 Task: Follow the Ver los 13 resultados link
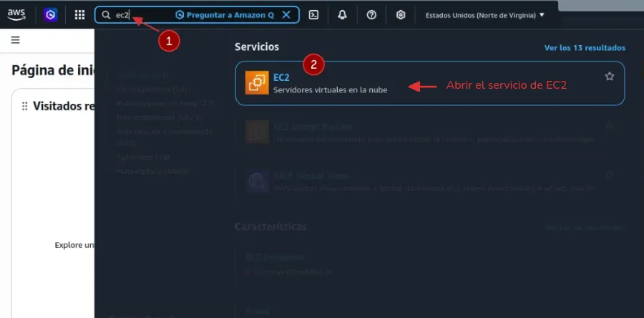pyautogui.click(x=585, y=48)
